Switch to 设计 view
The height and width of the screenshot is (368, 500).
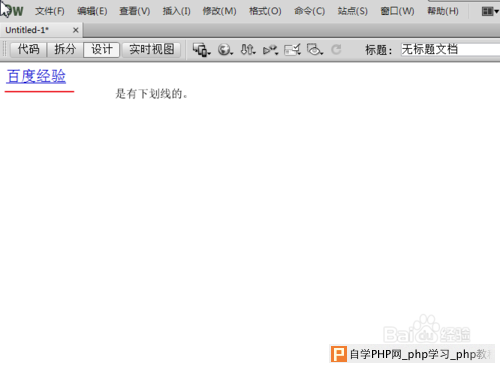[x=101, y=50]
